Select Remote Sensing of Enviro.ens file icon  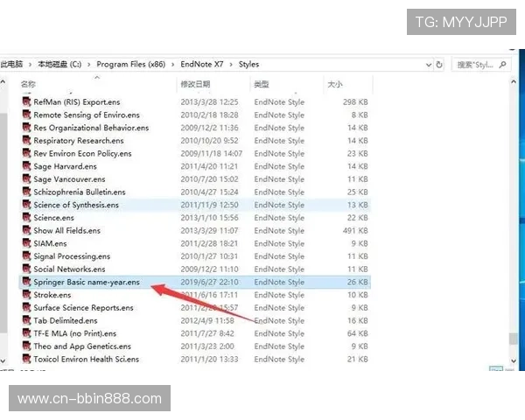point(27,115)
